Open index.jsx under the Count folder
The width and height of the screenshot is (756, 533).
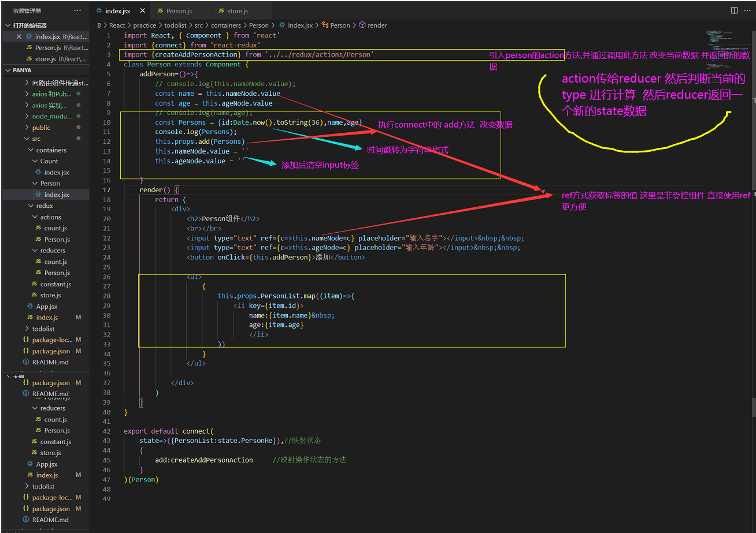57,173
